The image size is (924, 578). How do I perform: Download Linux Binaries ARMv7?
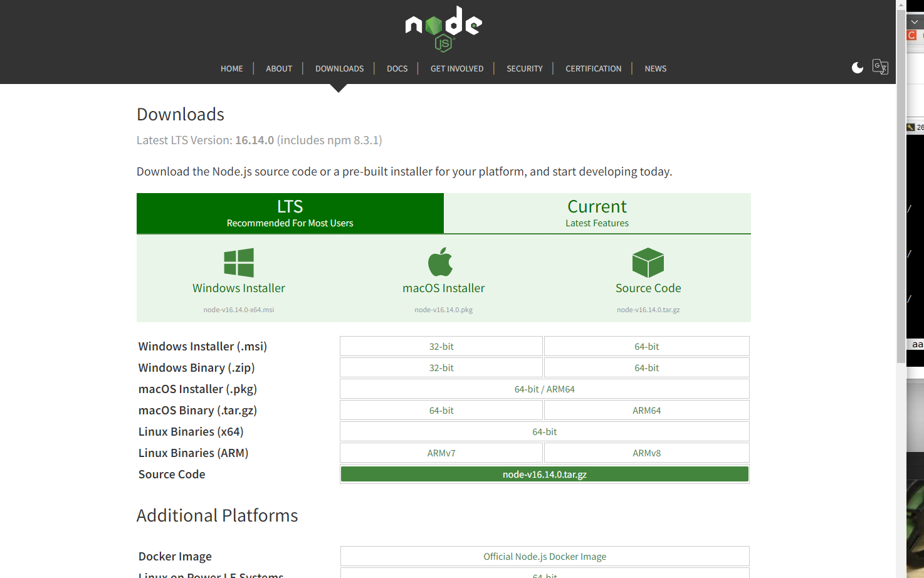click(441, 453)
